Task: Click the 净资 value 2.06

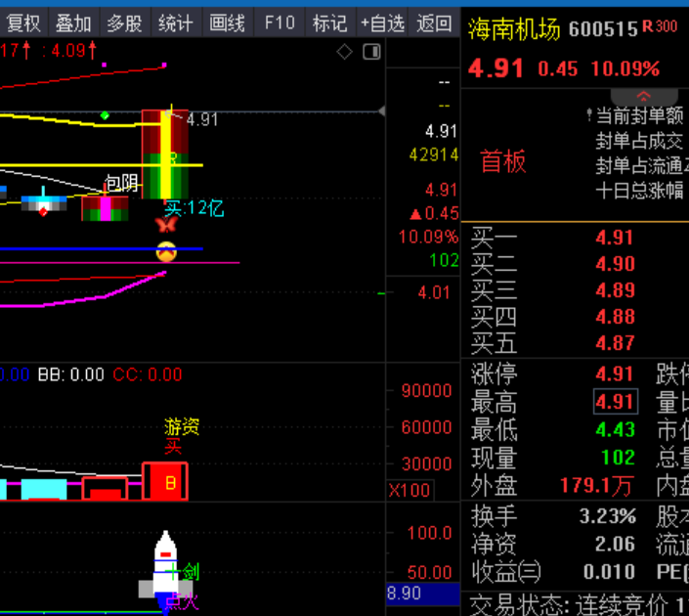Action: tap(615, 545)
